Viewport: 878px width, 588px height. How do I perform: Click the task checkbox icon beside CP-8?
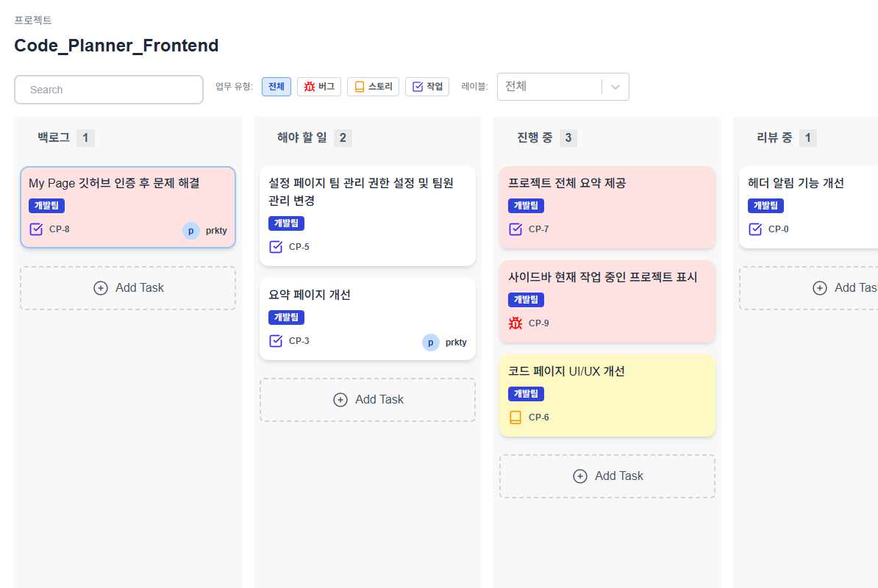36,229
